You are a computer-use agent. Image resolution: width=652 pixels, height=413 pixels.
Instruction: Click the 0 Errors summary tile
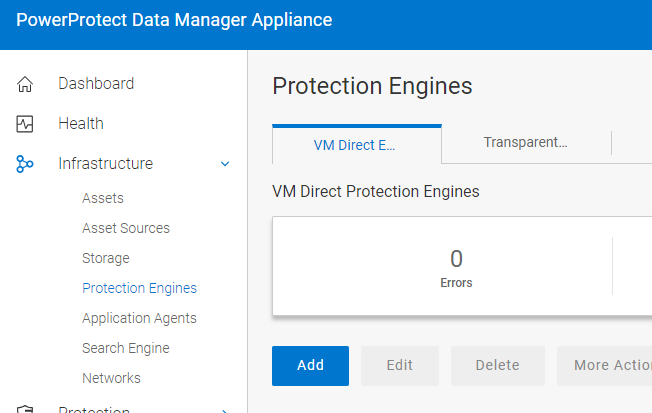point(456,267)
